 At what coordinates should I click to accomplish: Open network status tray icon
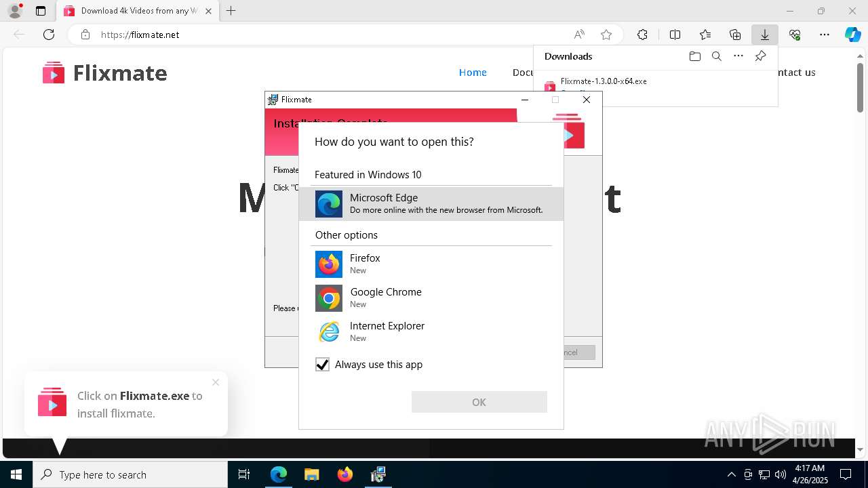764,474
